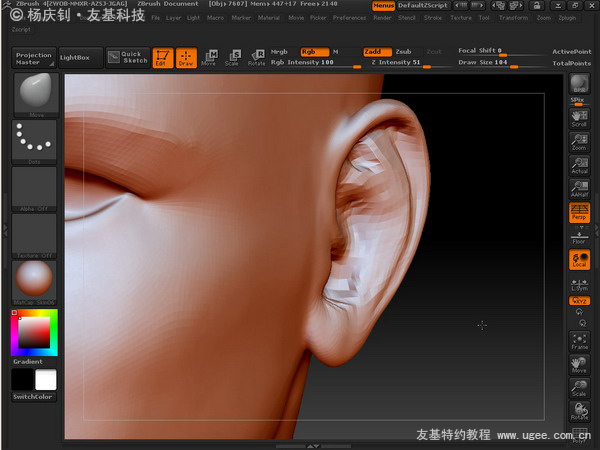Enable the Zsub mode
600x450 pixels.
[x=403, y=52]
